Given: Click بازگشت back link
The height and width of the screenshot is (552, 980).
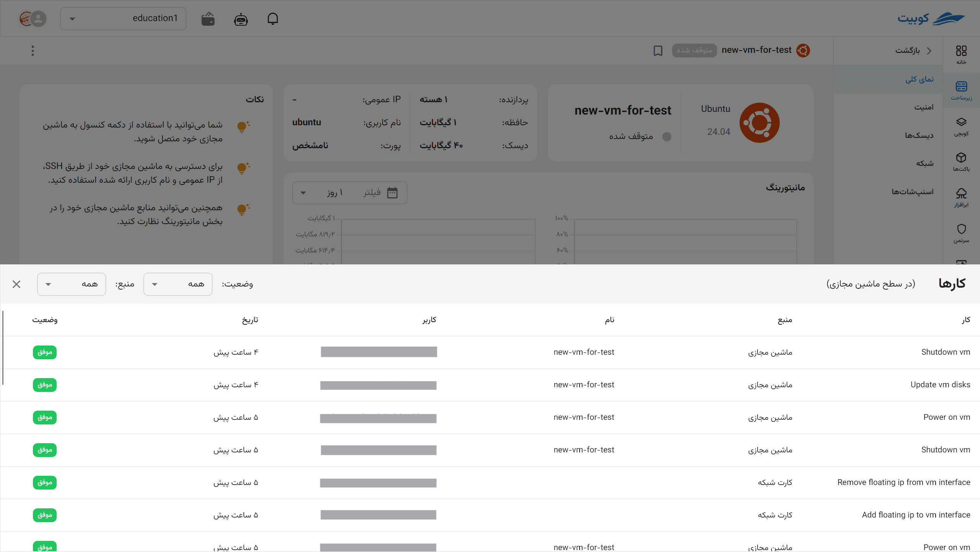Looking at the screenshot, I should point(913,51).
